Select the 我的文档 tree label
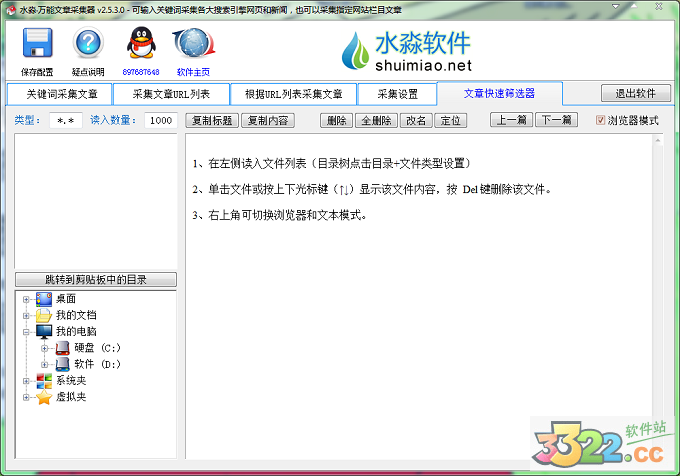The image size is (680, 476). click(x=76, y=315)
